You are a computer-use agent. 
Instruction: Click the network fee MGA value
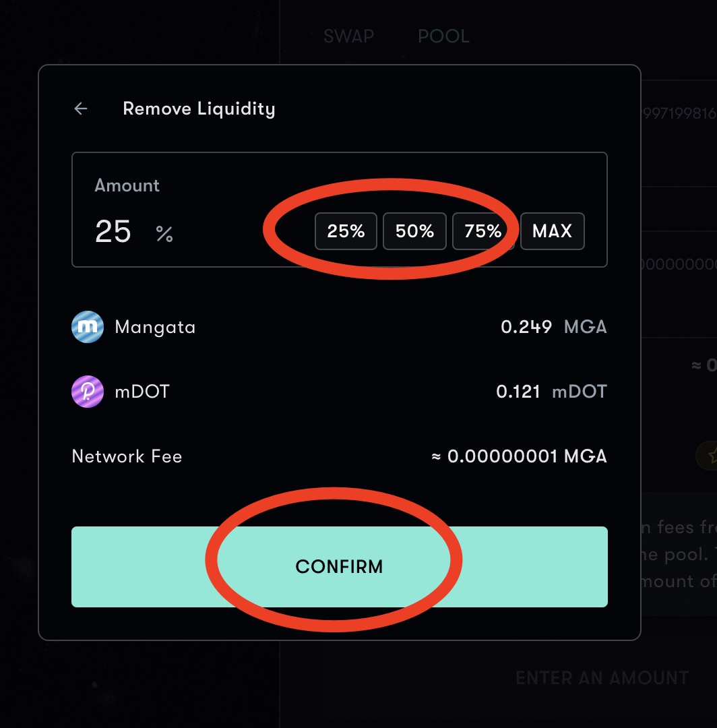519,456
